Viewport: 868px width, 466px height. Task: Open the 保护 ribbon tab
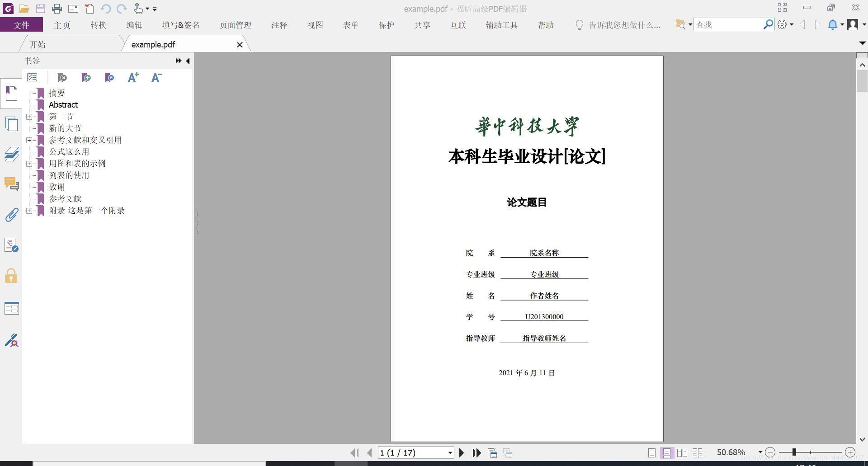[387, 25]
